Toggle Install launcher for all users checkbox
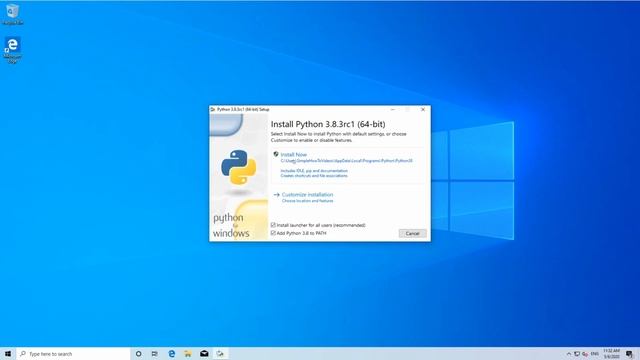Viewport: 640px width, 360px height. coord(273,225)
